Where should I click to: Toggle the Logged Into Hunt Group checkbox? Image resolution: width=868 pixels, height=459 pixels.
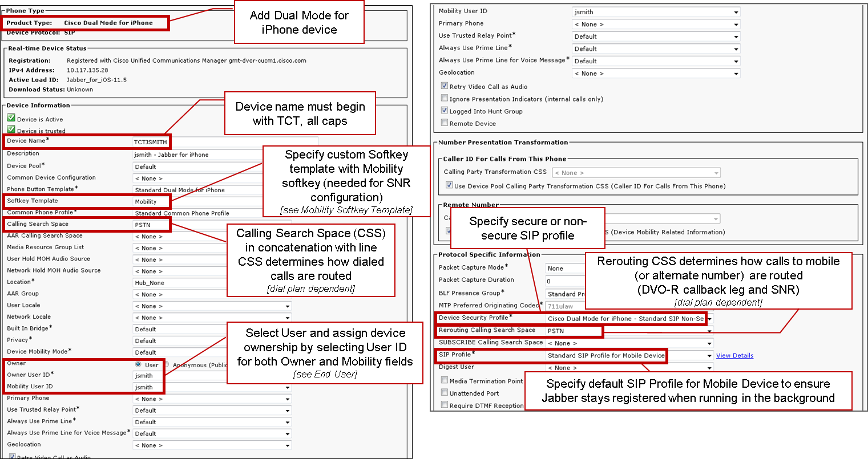pyautogui.click(x=444, y=111)
